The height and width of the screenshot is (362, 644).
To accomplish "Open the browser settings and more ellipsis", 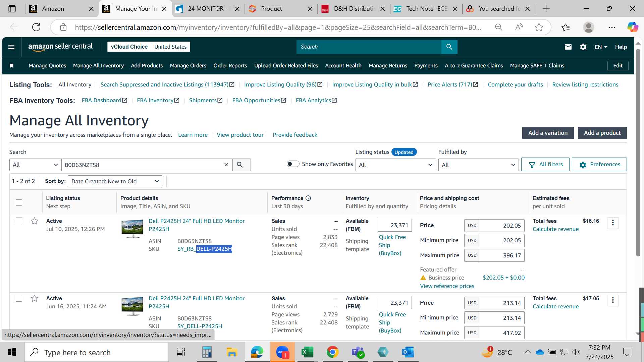I will 612,27.
